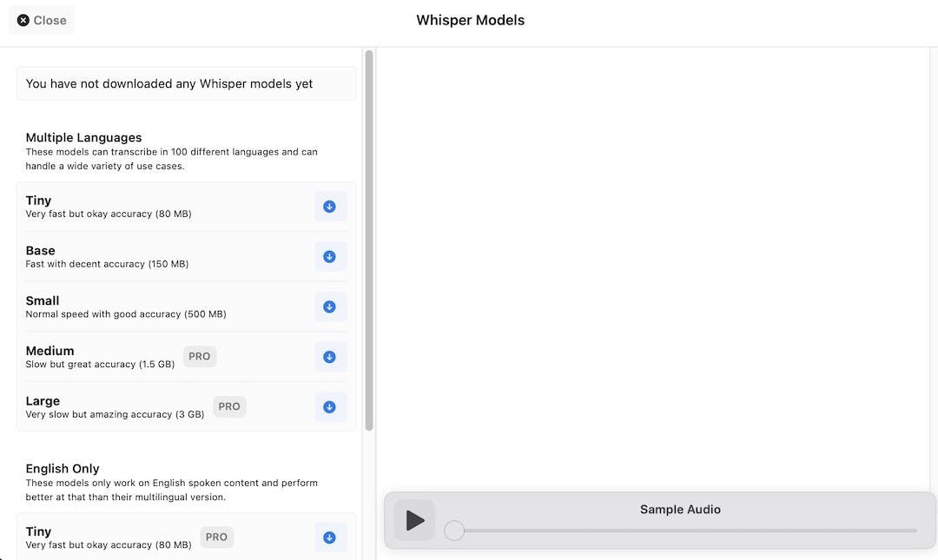Click the 'Multiple Languages' section heading
The width and height of the screenshot is (938, 560).
click(83, 137)
